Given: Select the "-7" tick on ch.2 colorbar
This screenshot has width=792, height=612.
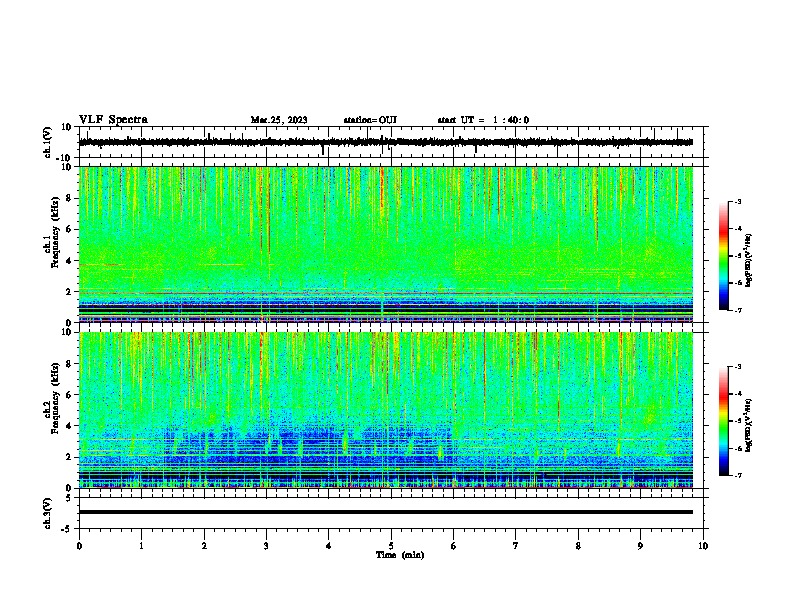Looking at the screenshot, I should (x=738, y=475).
